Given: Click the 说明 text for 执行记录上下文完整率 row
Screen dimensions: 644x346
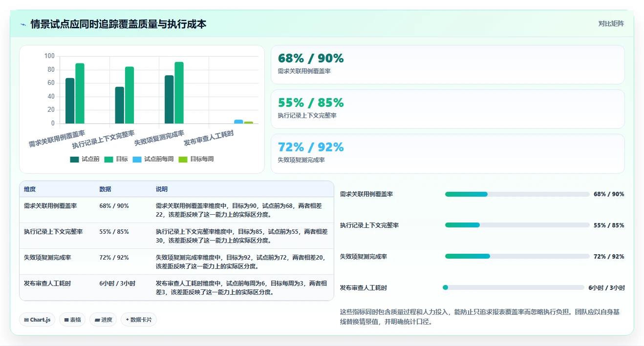Looking at the screenshot, I should point(241,236).
